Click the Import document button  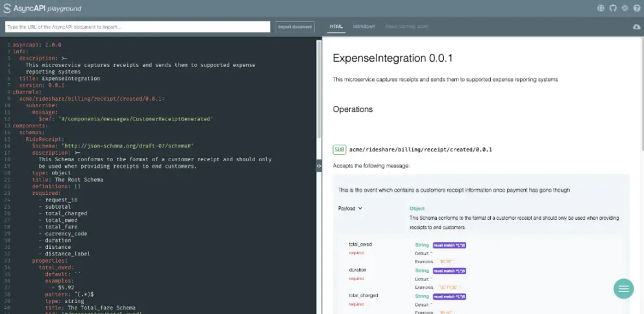point(295,27)
